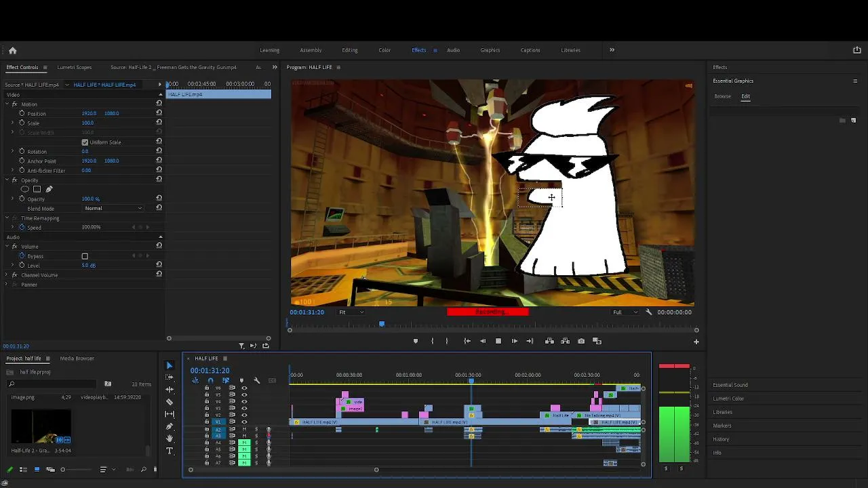The height and width of the screenshot is (488, 868).
Task: Switch to Browse tab in Essential Graphics
Action: pos(722,96)
